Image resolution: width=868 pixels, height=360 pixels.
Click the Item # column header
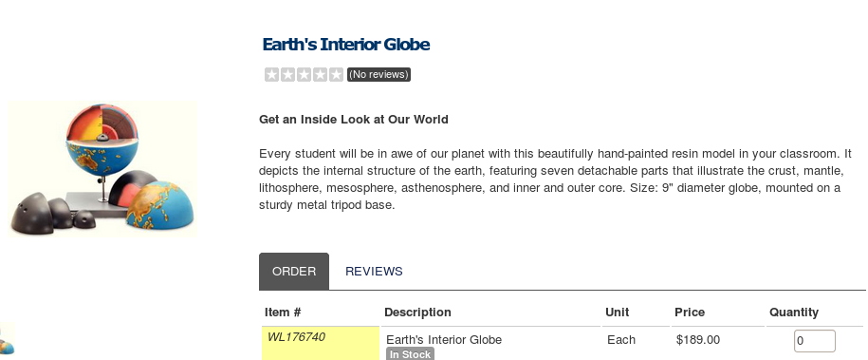[283, 313]
